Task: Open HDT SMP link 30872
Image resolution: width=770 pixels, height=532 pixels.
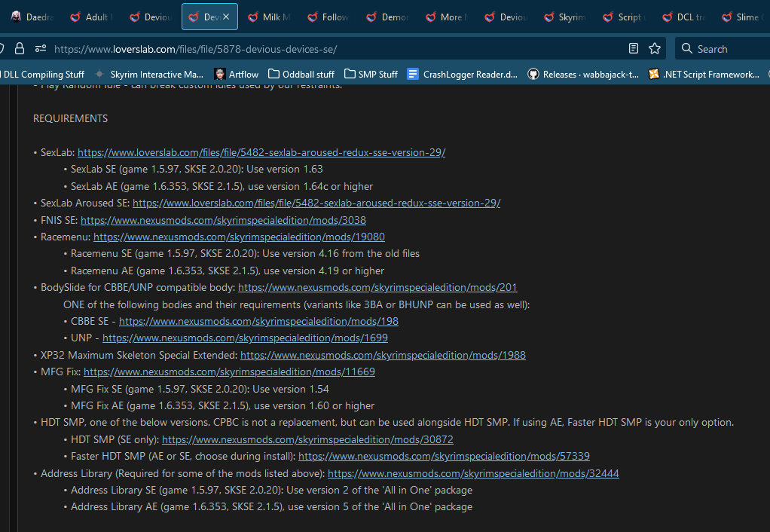Action: pyautogui.click(x=307, y=439)
